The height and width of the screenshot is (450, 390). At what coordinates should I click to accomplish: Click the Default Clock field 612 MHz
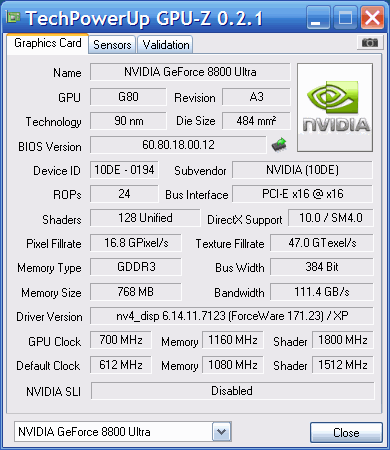121,365
